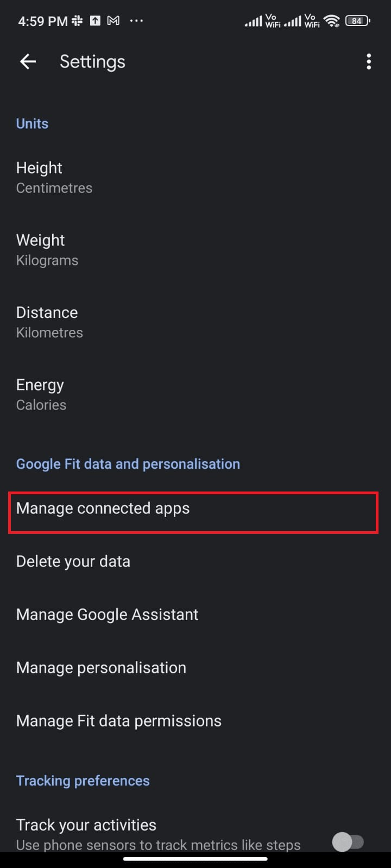Open the three-dot overflow menu
The image size is (391, 868).
click(x=369, y=62)
